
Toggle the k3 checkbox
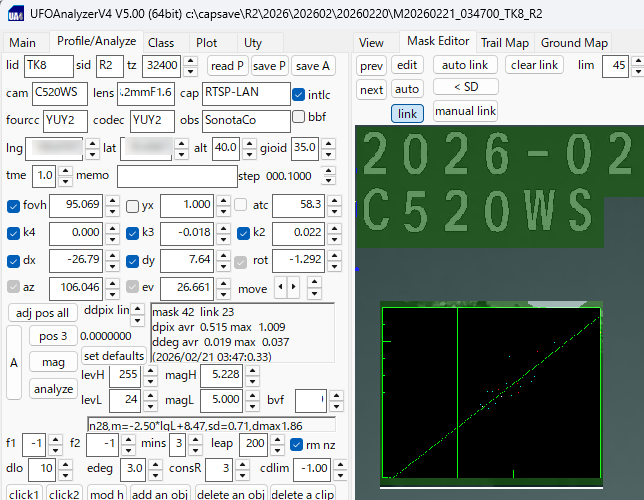pyautogui.click(x=132, y=233)
